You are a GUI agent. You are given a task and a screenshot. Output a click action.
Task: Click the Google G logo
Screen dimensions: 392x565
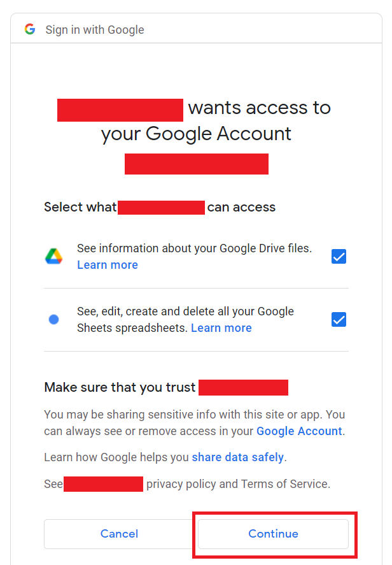(x=30, y=29)
